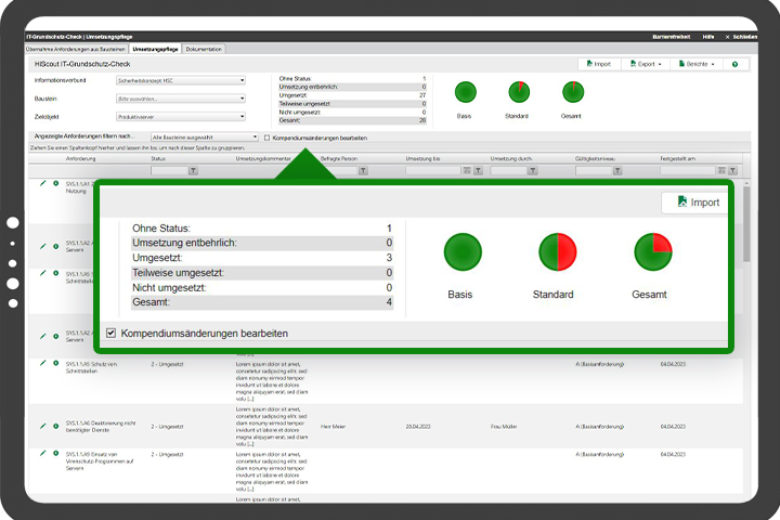
Task: Select the Umsetzungspflege tab
Action: click(x=155, y=49)
